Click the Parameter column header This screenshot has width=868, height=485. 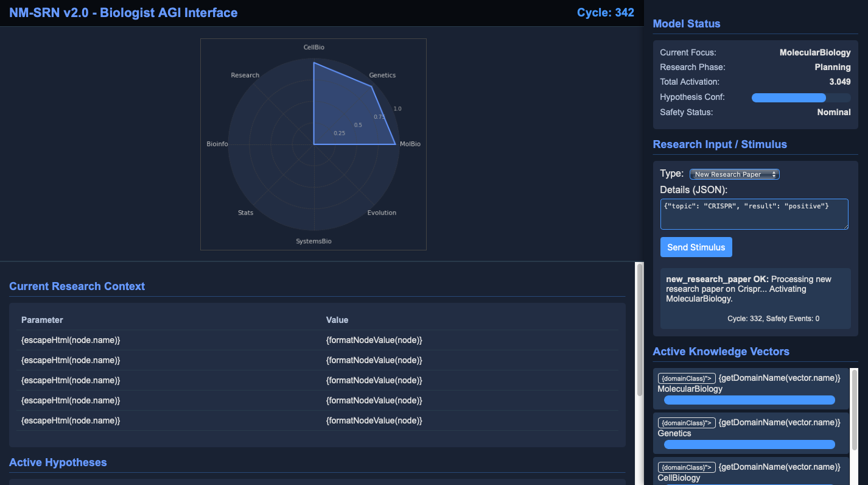42,320
